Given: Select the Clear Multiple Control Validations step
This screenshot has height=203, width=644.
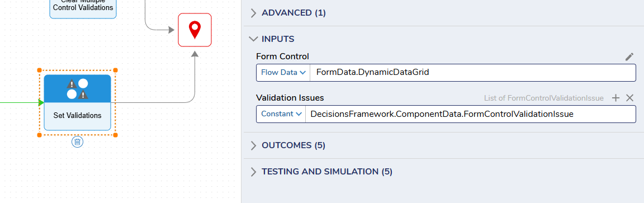Looking at the screenshot, I should point(83,7).
